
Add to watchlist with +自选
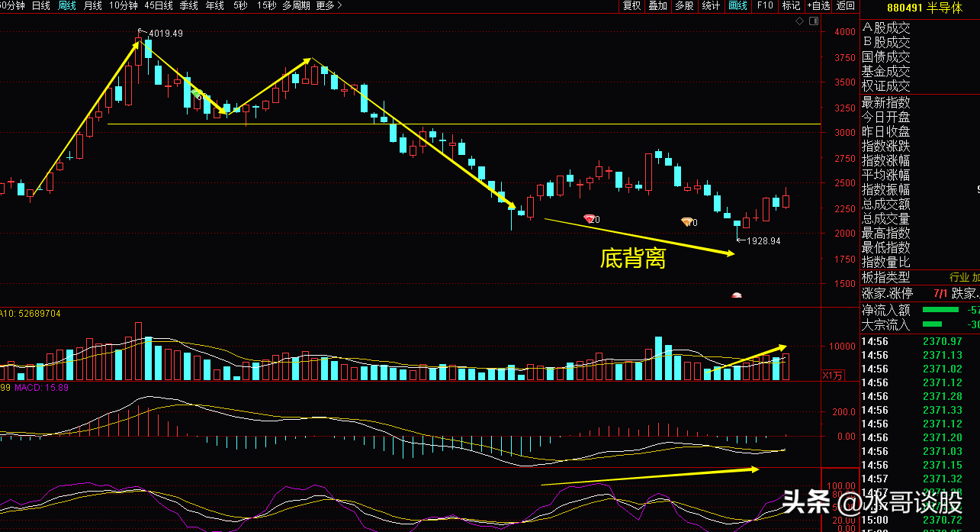tap(818, 5)
